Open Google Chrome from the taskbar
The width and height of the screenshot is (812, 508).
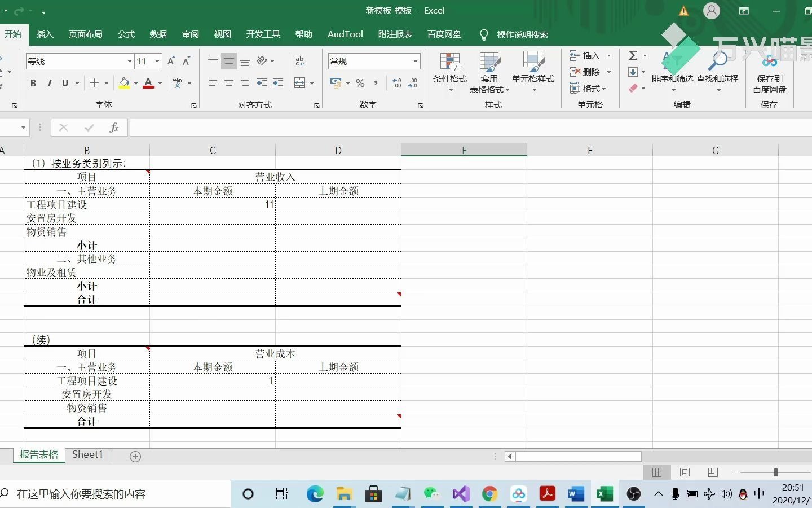point(489,494)
